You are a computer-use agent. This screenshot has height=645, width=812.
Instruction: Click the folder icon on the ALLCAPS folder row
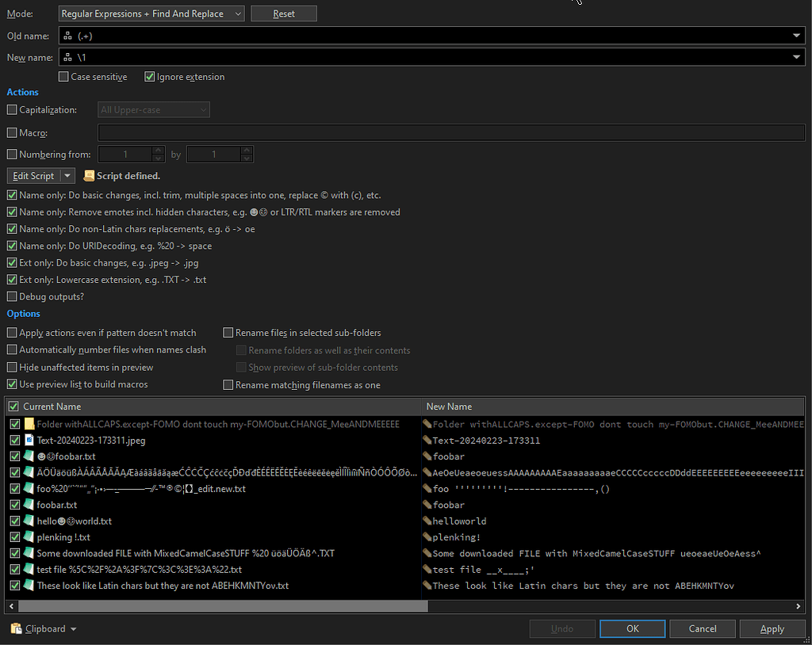pos(29,424)
